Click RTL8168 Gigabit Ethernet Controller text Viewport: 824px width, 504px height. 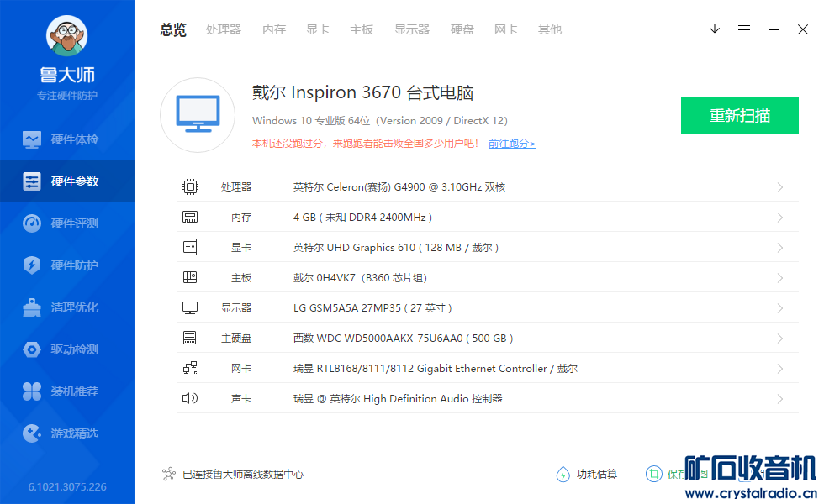pos(436,369)
